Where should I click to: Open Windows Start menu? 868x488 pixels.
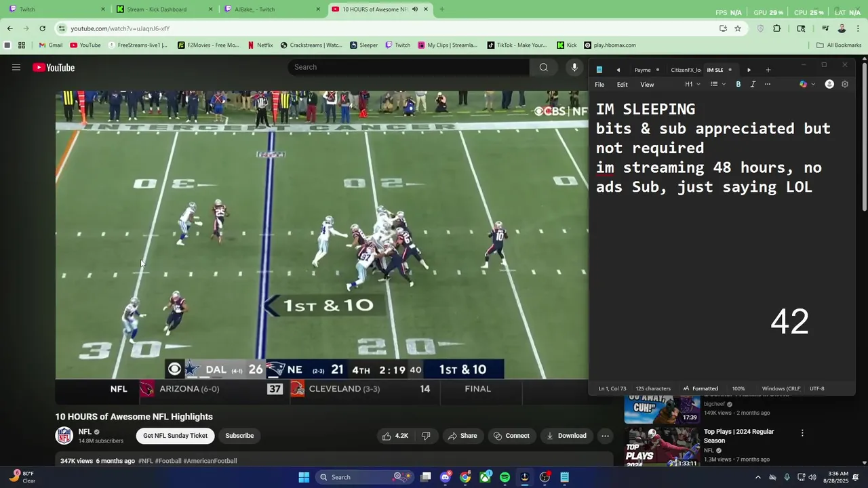click(304, 477)
